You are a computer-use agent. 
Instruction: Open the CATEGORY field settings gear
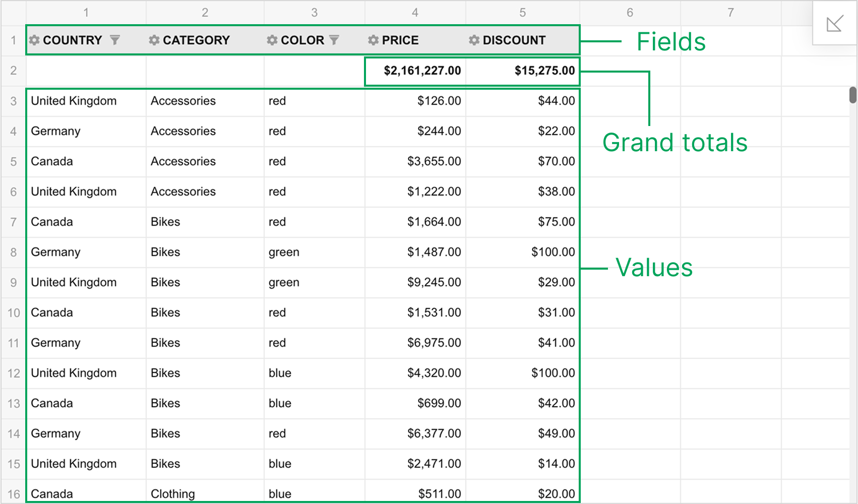(154, 40)
